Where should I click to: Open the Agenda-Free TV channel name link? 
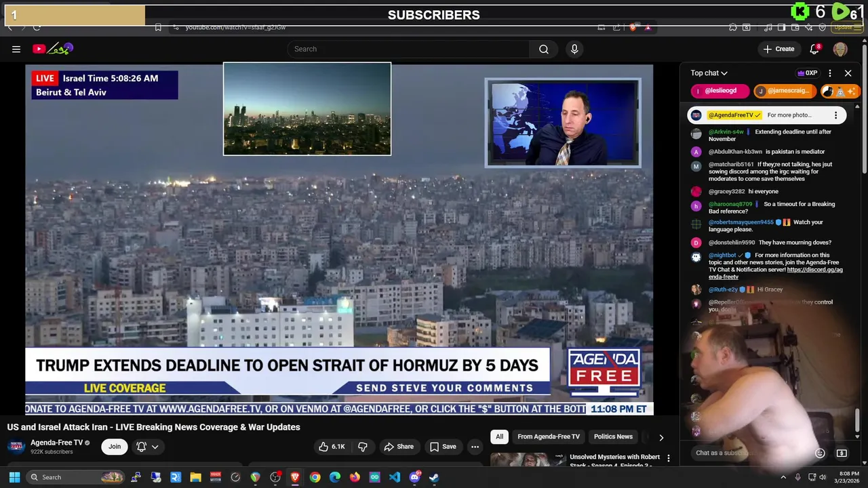(x=56, y=443)
